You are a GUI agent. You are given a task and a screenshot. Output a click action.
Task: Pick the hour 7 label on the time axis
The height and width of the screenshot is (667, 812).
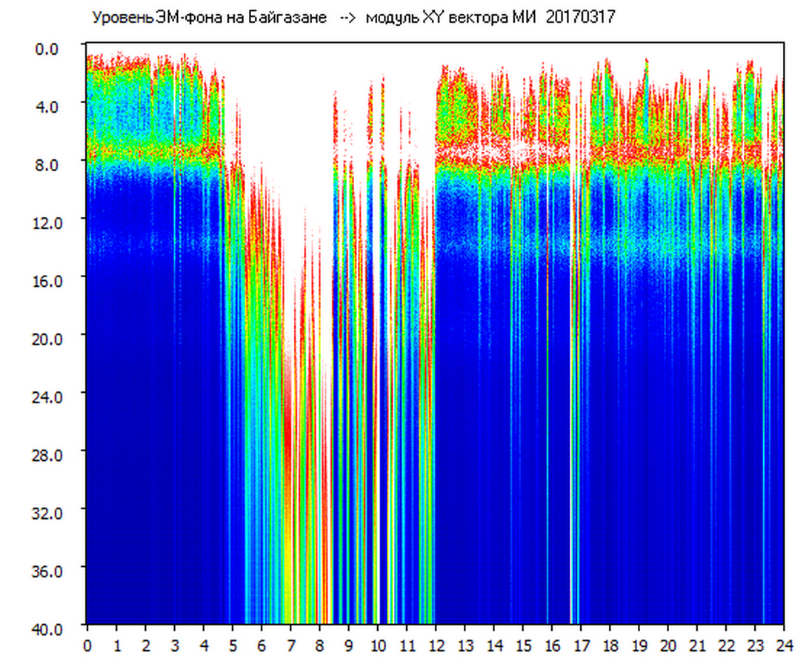click(x=290, y=645)
